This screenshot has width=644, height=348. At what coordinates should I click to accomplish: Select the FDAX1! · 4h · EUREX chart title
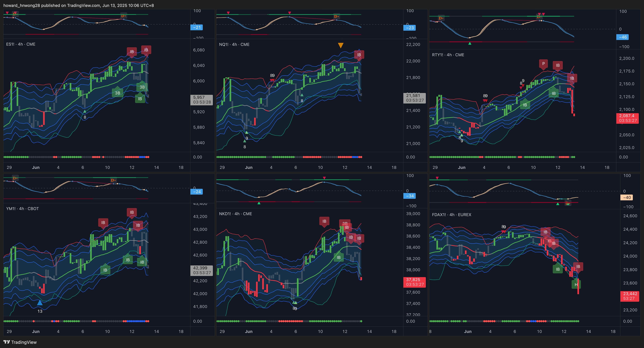(451, 214)
